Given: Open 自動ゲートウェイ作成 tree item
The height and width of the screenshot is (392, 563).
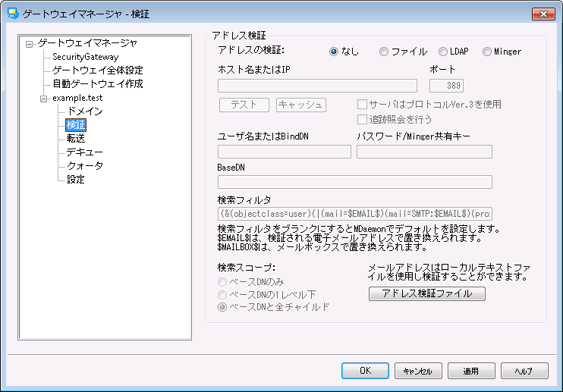Looking at the screenshot, I should pyautogui.click(x=97, y=84).
